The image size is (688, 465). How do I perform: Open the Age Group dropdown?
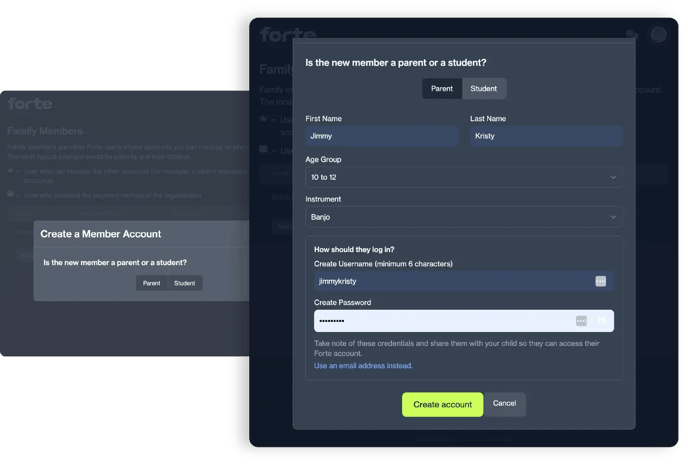464,177
